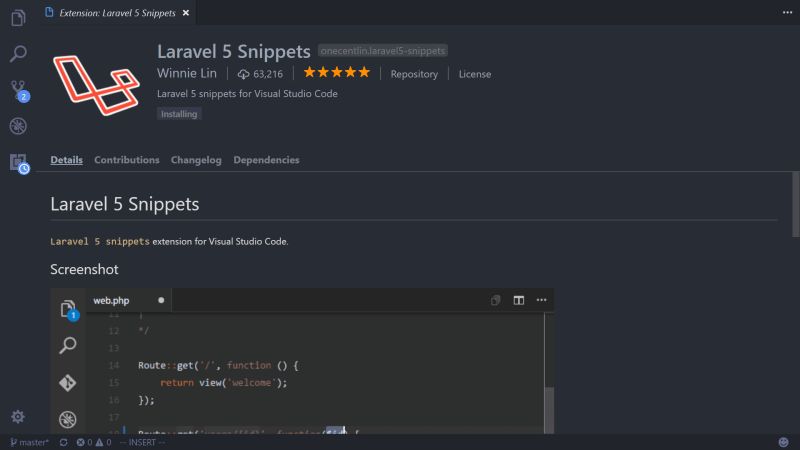
Task: Click the onecentlin.laravel5-snippets identifier
Action: (383, 51)
